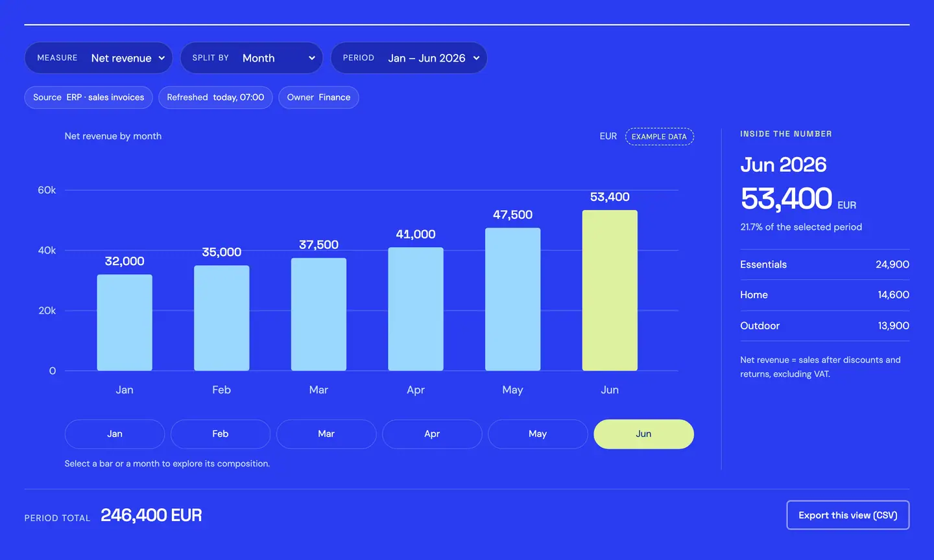Select the Feb month button
934x560 pixels.
point(221,434)
